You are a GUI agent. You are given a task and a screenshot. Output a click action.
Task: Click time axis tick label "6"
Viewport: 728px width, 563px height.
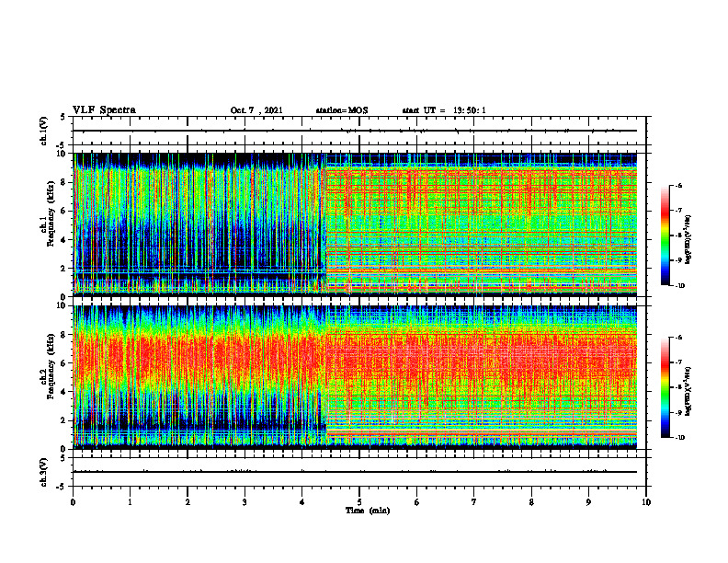point(417,502)
